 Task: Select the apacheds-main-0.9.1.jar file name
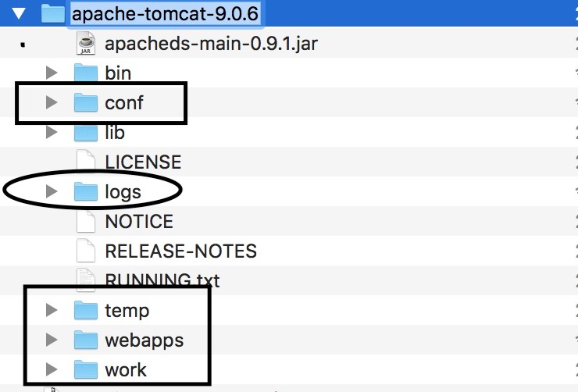pos(211,44)
